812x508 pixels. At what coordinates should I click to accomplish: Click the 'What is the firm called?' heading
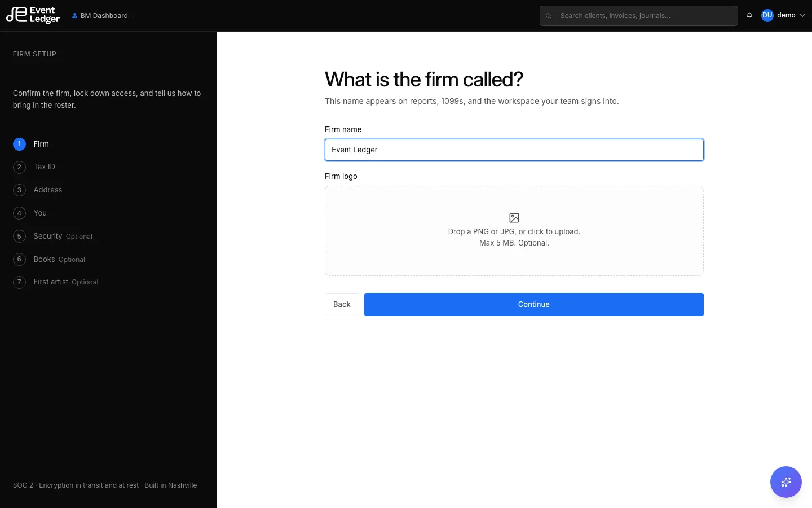coord(424,80)
